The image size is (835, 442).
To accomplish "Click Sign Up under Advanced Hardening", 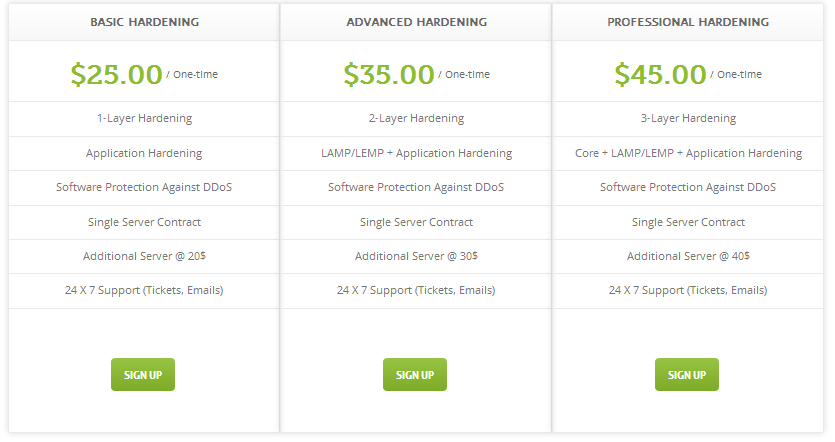I will coord(415,375).
